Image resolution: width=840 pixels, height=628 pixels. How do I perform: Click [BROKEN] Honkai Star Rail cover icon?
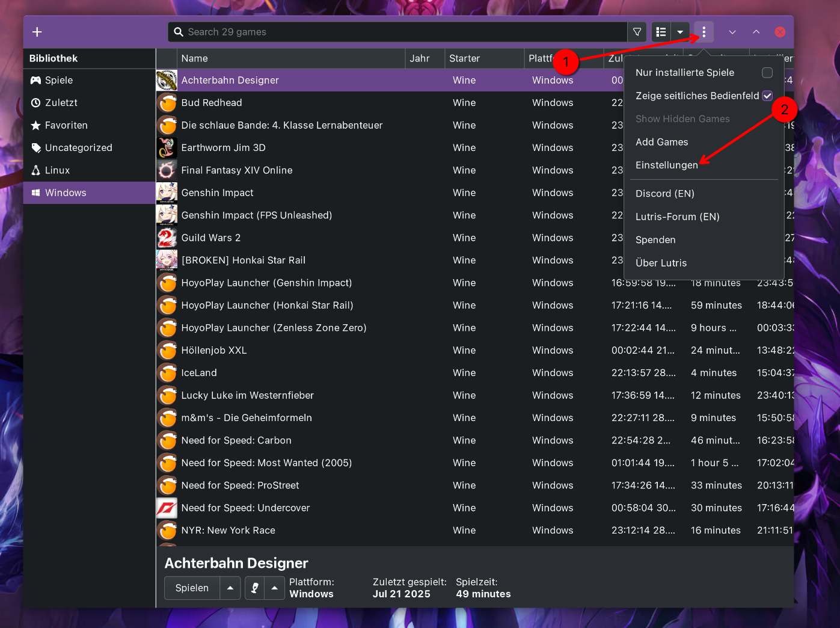(167, 260)
